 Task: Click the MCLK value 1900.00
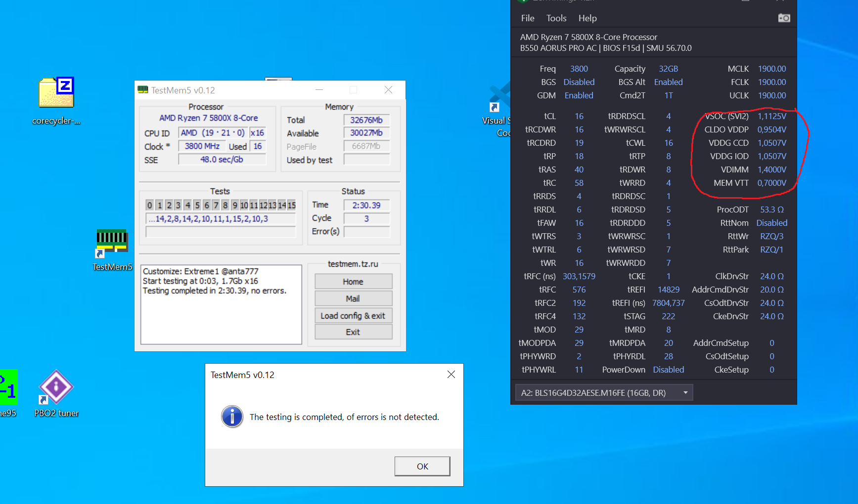772,69
